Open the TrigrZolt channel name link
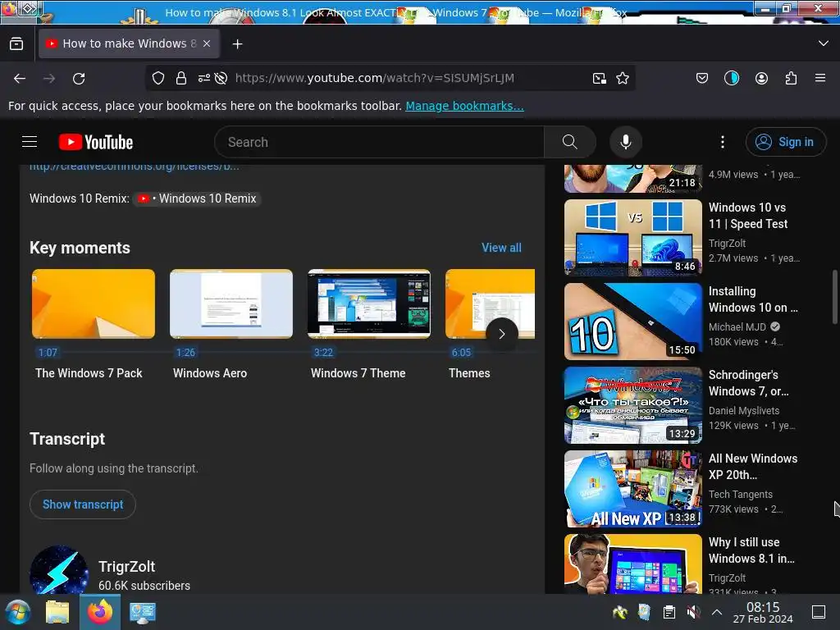The image size is (840, 630). pos(127,567)
